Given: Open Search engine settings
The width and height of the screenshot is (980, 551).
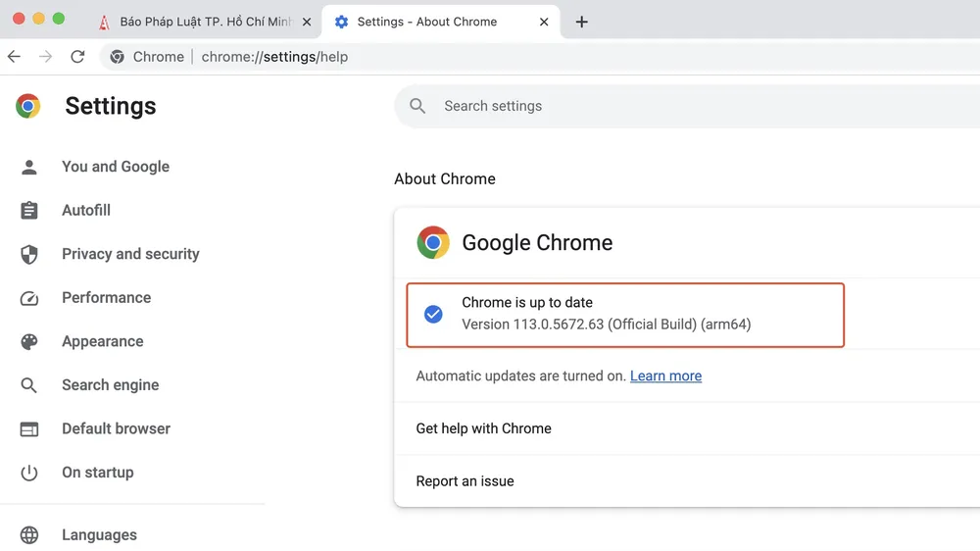Looking at the screenshot, I should pyautogui.click(x=110, y=385).
